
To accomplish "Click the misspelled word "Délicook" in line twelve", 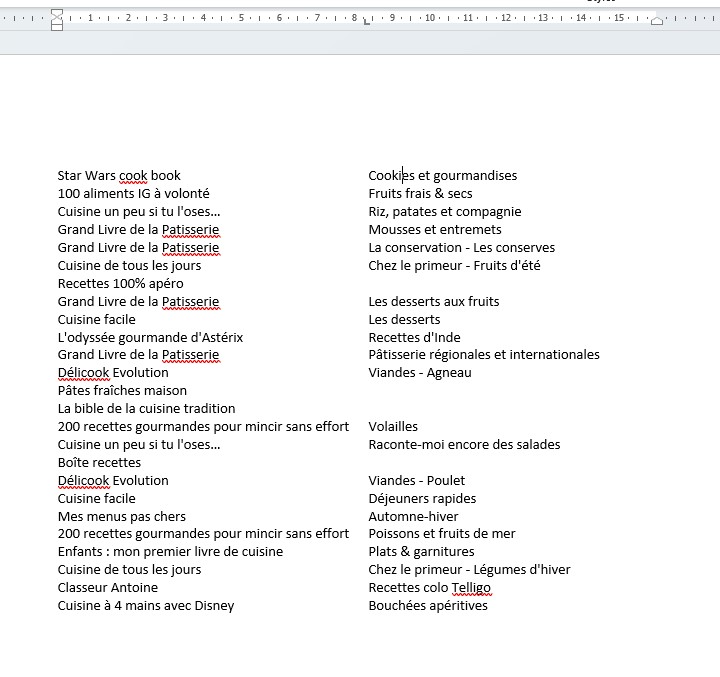I will [x=83, y=373].
